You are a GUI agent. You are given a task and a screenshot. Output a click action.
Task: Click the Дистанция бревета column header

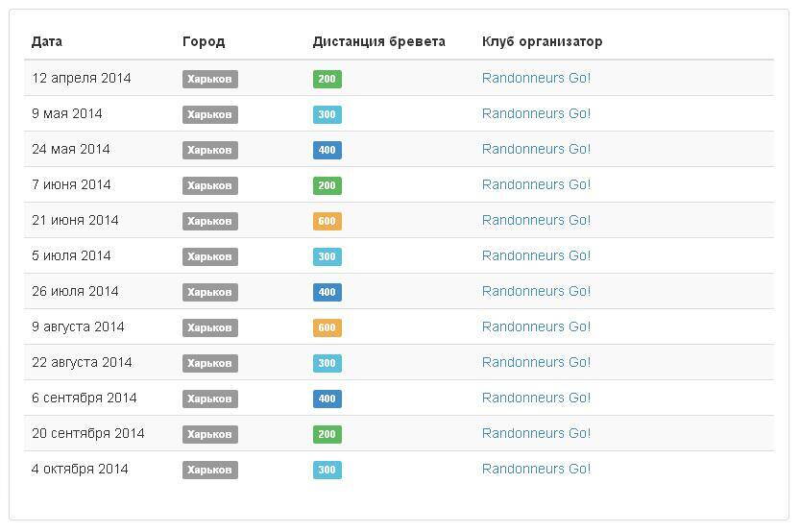tap(378, 41)
